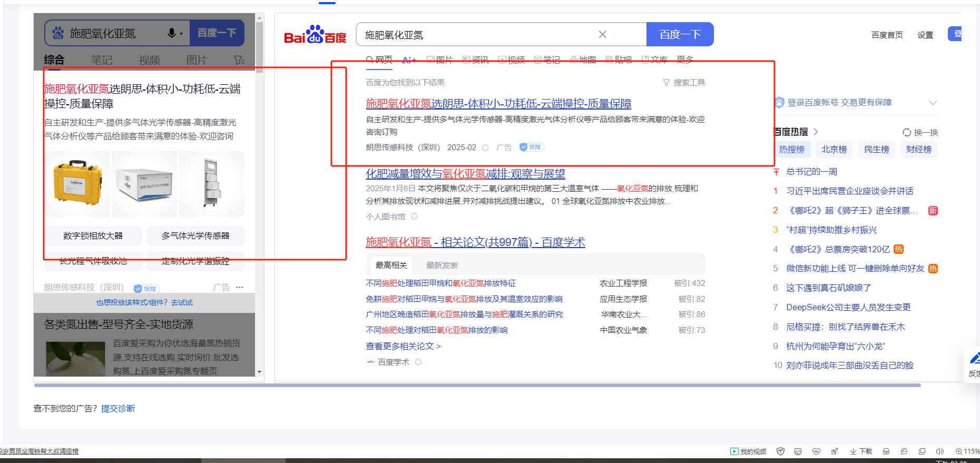Select the 财经榜 hot list
Screen dimensions: 980x463
coord(918,150)
